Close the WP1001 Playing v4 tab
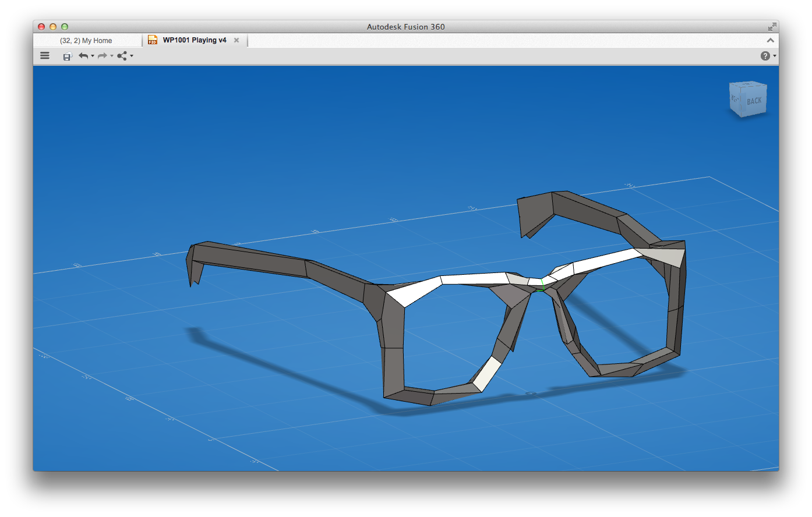This screenshot has height=517, width=812. (x=236, y=40)
